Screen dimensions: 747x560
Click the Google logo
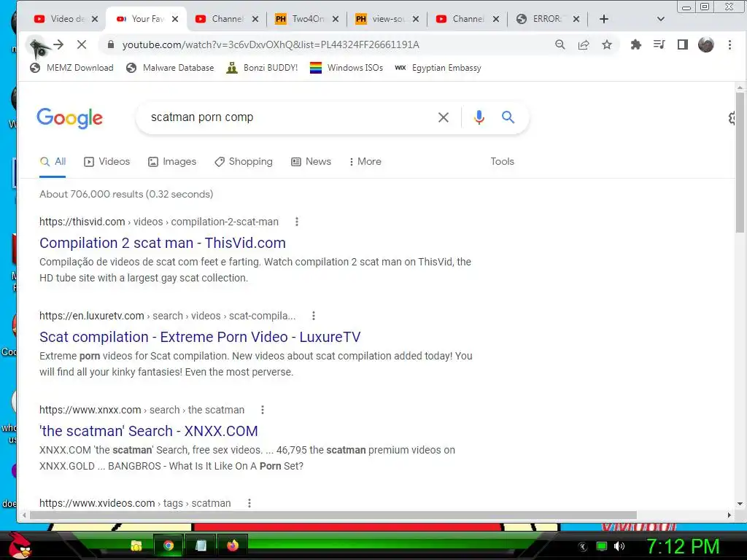coord(69,118)
